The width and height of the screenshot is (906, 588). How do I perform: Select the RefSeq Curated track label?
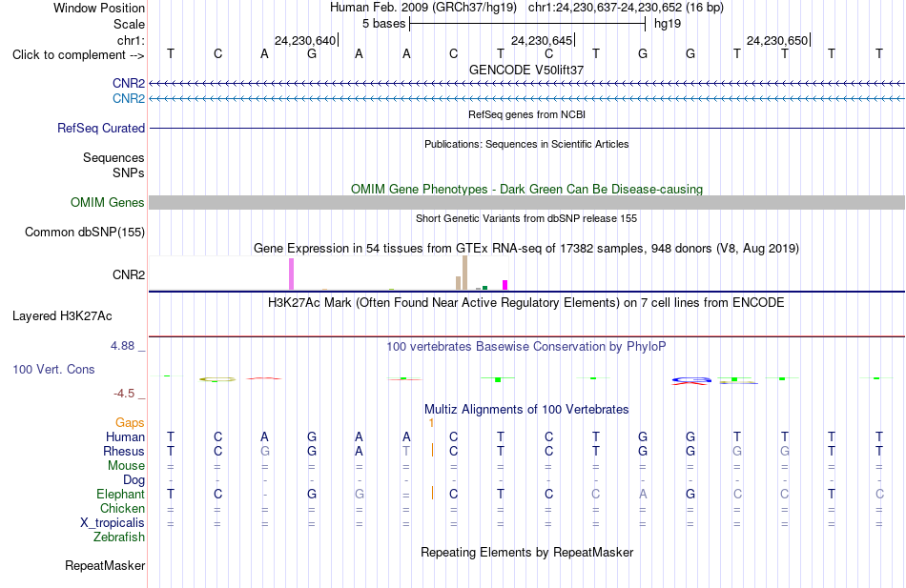coord(100,129)
